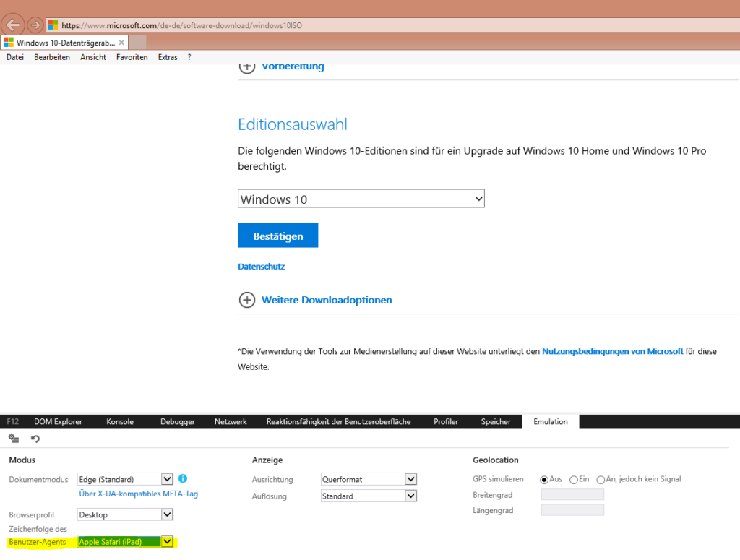
Task: Click the browser back arrow button
Action: click(13, 25)
